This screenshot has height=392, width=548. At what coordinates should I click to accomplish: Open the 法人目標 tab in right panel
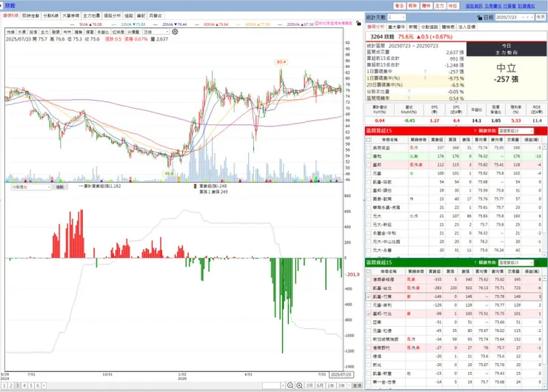467,27
